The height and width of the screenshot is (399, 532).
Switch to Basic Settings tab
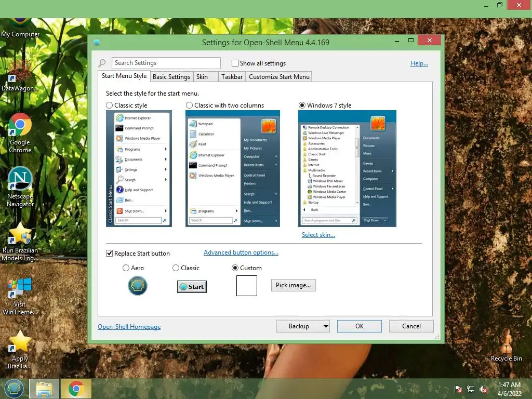[171, 77]
